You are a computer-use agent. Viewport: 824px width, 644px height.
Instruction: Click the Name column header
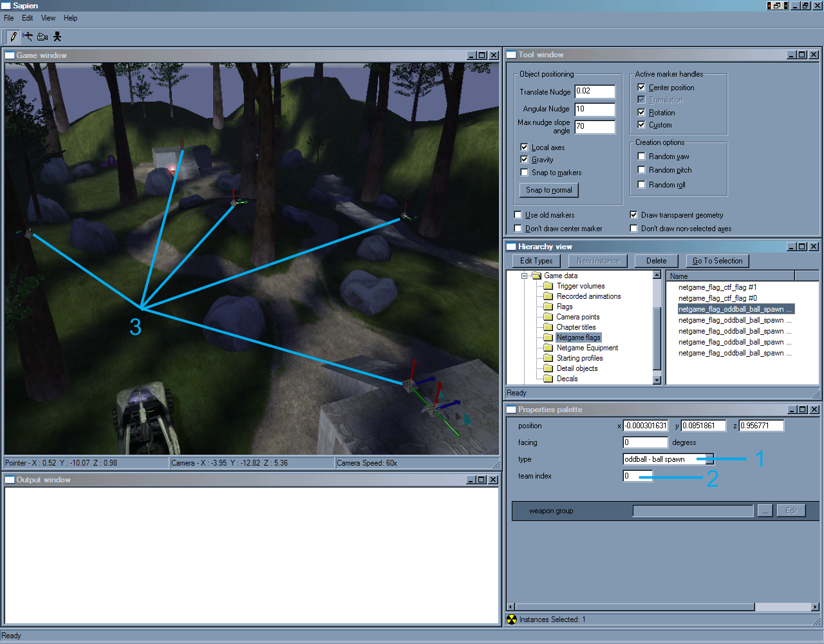point(731,276)
